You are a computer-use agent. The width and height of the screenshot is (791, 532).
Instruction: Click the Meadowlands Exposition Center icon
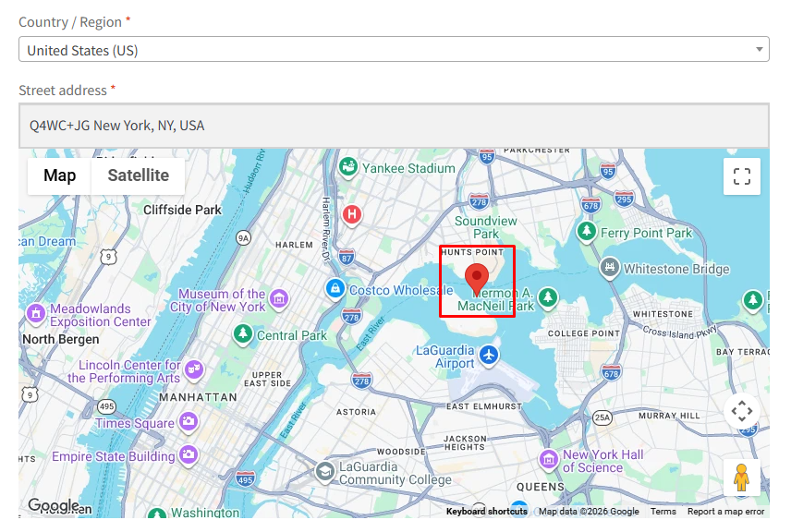pyautogui.click(x=36, y=314)
